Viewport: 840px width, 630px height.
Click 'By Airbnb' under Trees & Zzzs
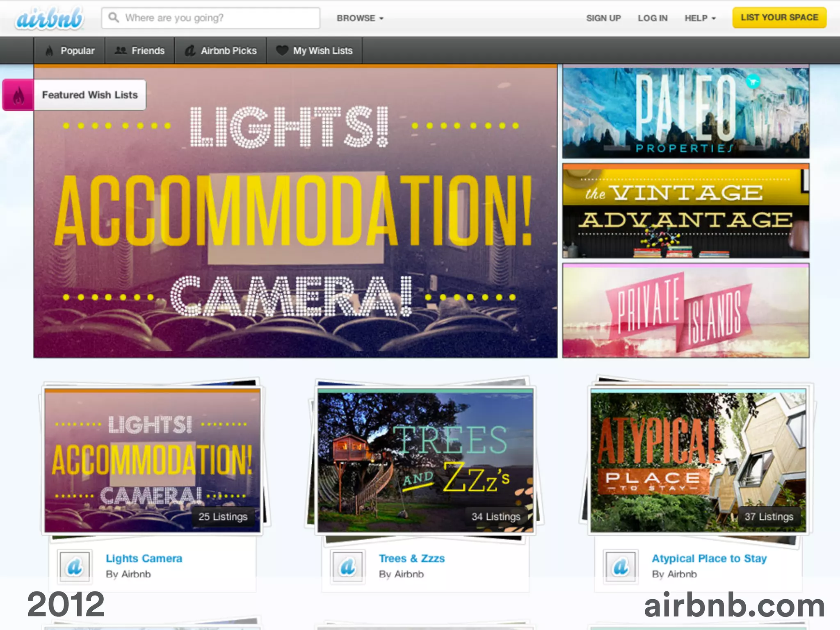tap(401, 574)
